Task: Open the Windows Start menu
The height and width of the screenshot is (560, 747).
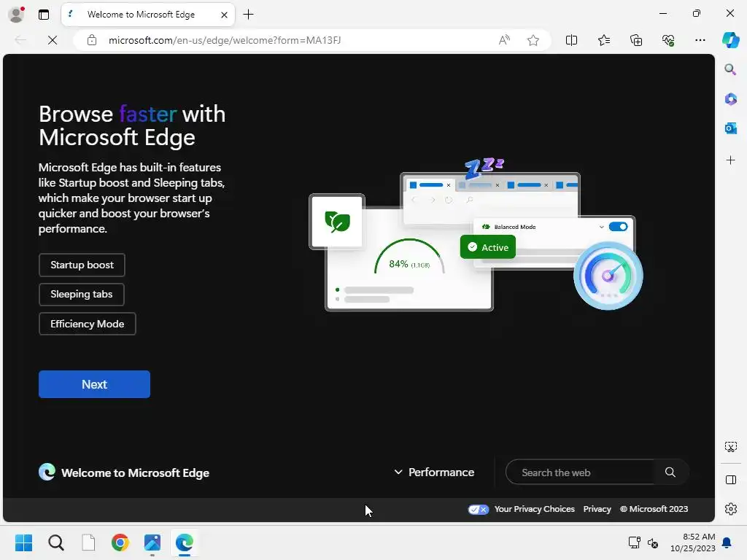Action: point(23,542)
